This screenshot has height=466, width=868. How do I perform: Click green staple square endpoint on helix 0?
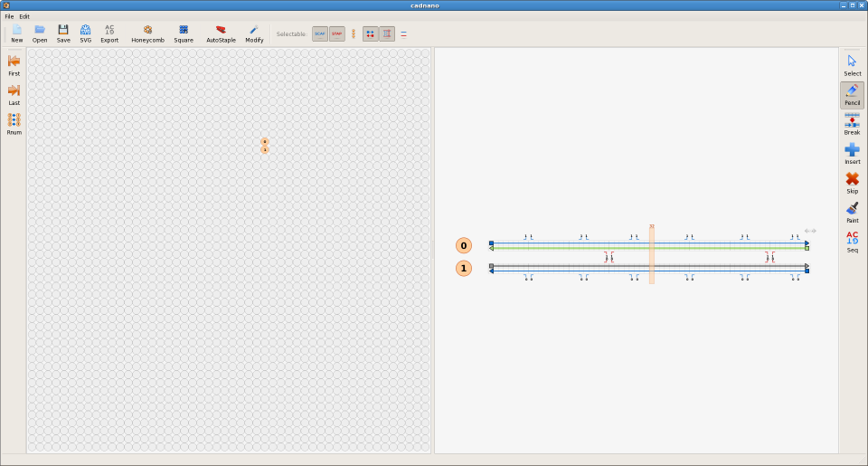[807, 248]
